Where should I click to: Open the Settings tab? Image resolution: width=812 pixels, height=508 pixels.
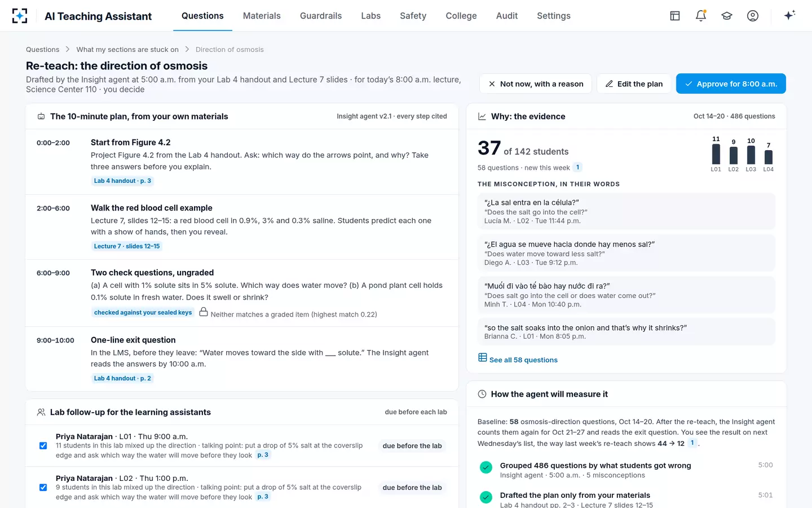point(554,16)
